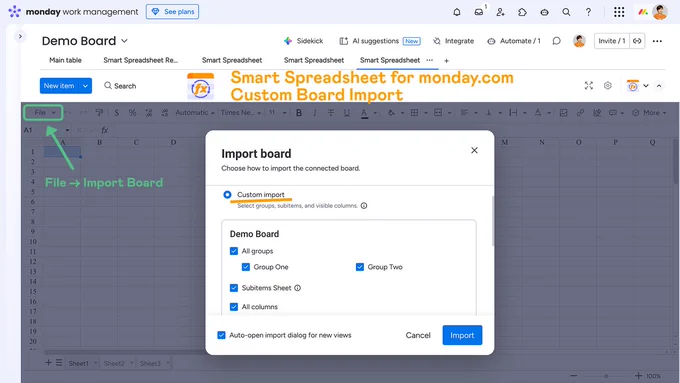Apply currency format dollar icon
680x383 pixels.
pos(117,113)
